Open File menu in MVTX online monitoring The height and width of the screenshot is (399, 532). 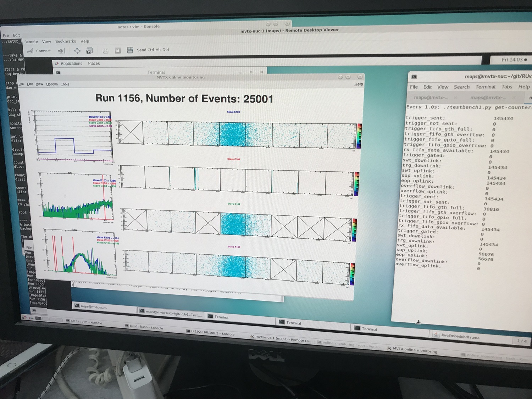click(21, 84)
